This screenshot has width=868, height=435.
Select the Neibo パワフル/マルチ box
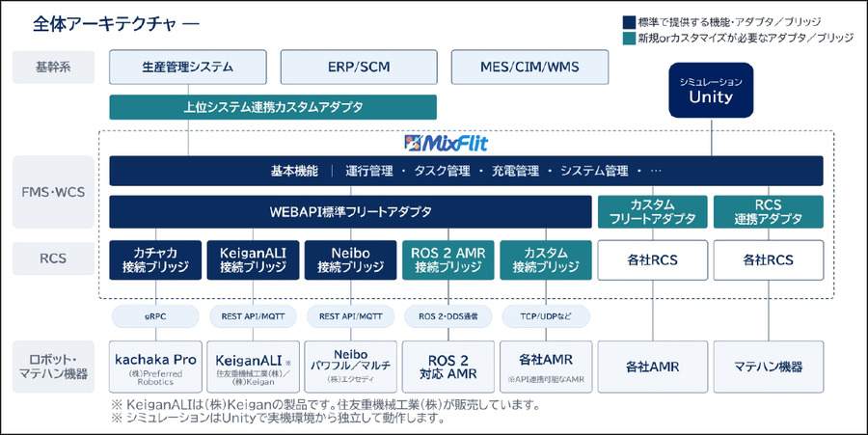click(350, 367)
